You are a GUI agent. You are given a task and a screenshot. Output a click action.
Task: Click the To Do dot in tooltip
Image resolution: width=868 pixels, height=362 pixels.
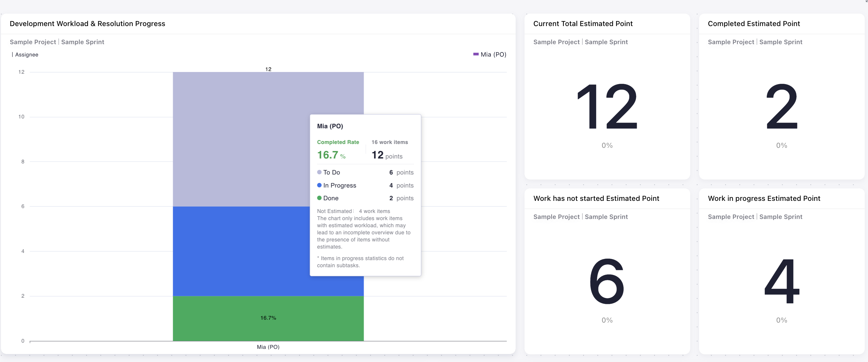tap(319, 172)
